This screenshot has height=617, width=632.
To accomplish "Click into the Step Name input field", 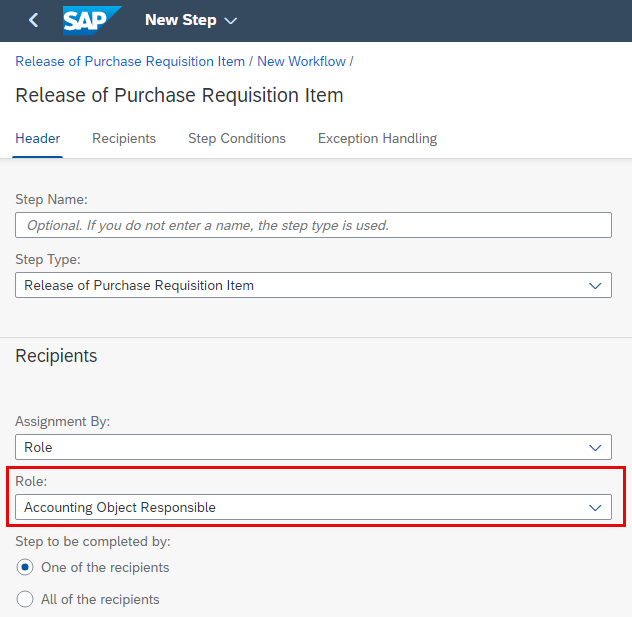I will click(x=313, y=225).
